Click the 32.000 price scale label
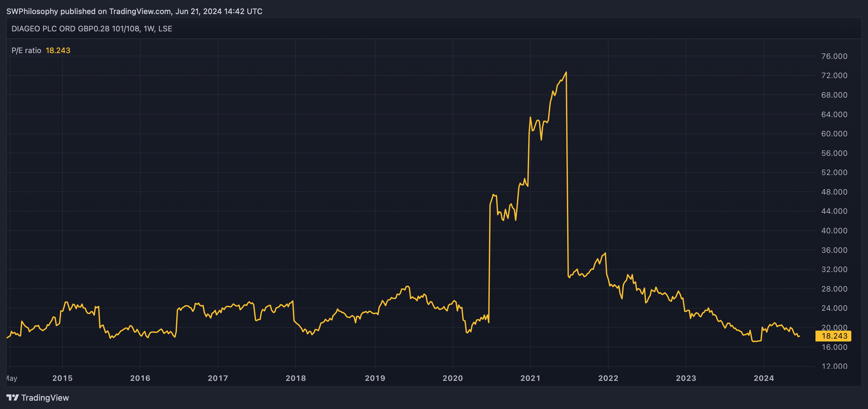The image size is (868, 409). [x=834, y=269]
